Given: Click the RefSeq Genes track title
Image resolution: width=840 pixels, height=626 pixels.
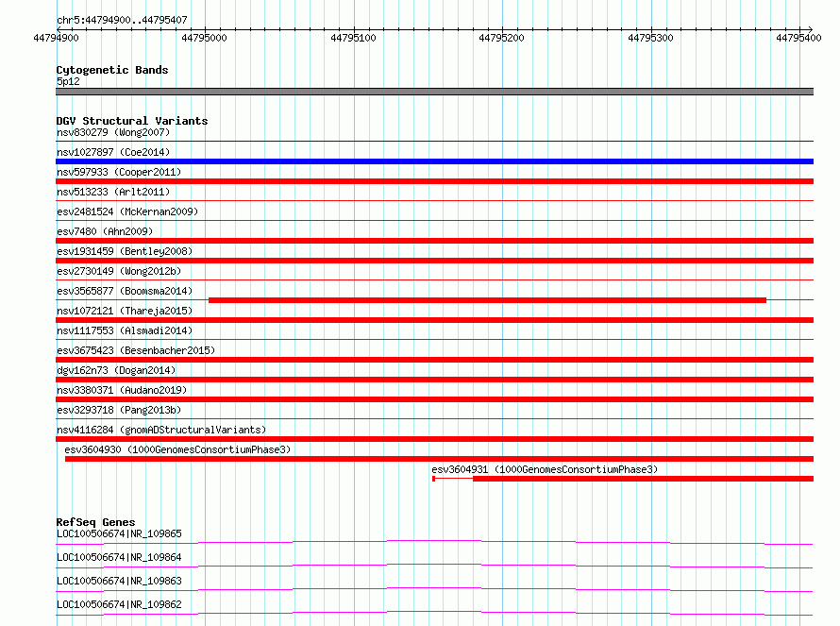Looking at the screenshot, I should click(x=95, y=522).
